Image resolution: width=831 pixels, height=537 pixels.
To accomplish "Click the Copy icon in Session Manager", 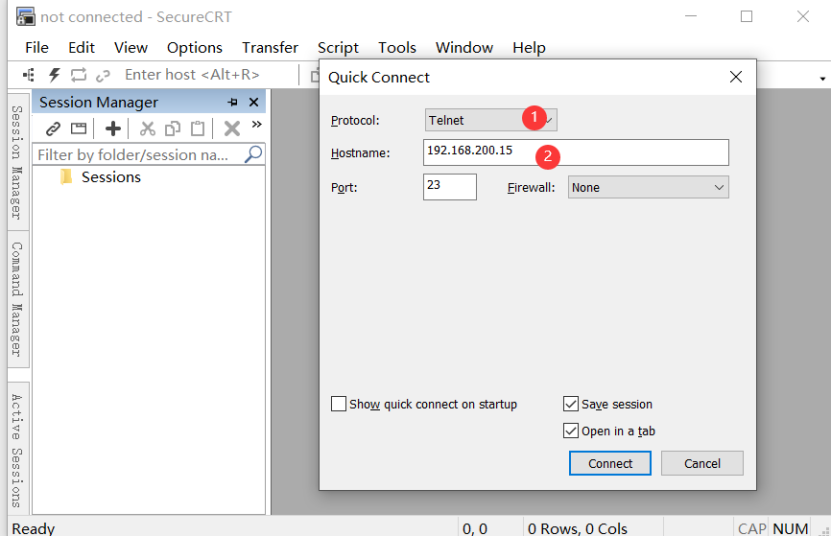I will tap(173, 128).
